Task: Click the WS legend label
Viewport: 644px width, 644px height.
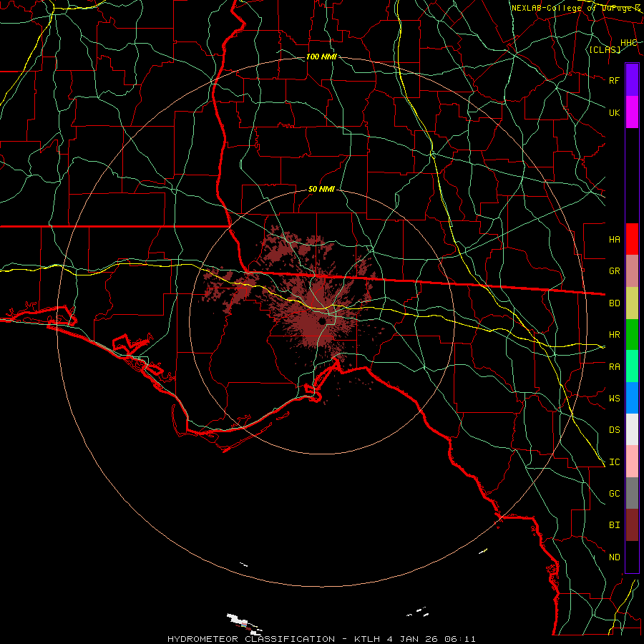Action: 614,399
